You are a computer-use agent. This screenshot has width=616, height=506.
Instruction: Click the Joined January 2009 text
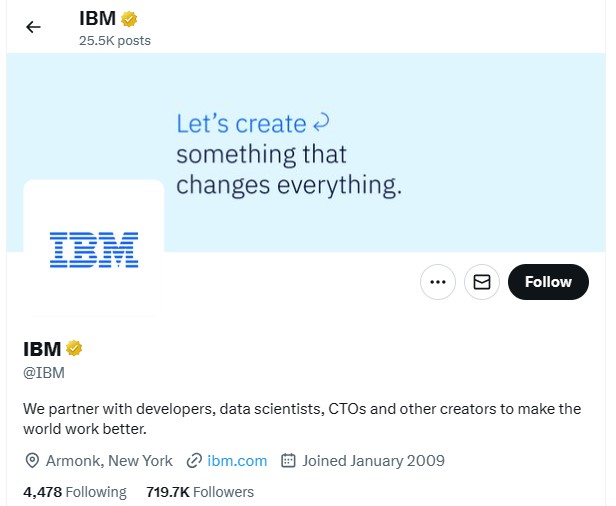click(x=373, y=460)
